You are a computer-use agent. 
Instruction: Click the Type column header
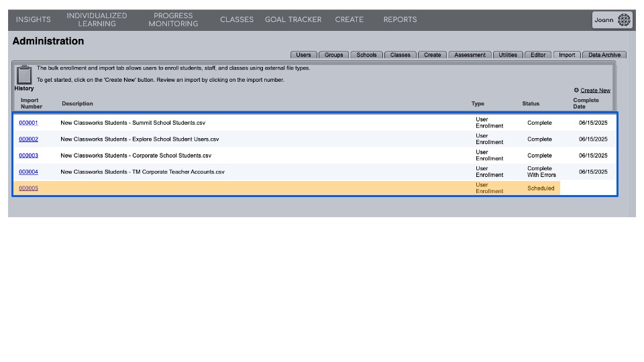(x=478, y=103)
